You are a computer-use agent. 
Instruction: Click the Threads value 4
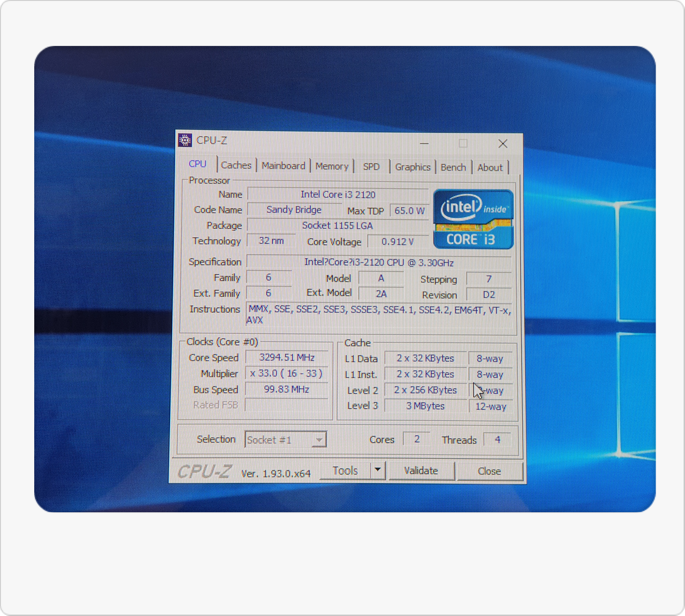click(497, 440)
